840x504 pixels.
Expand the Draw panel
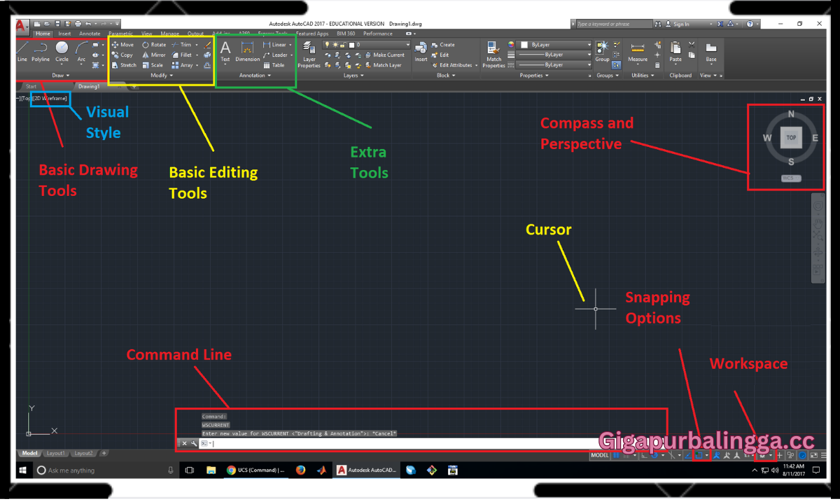(61, 75)
